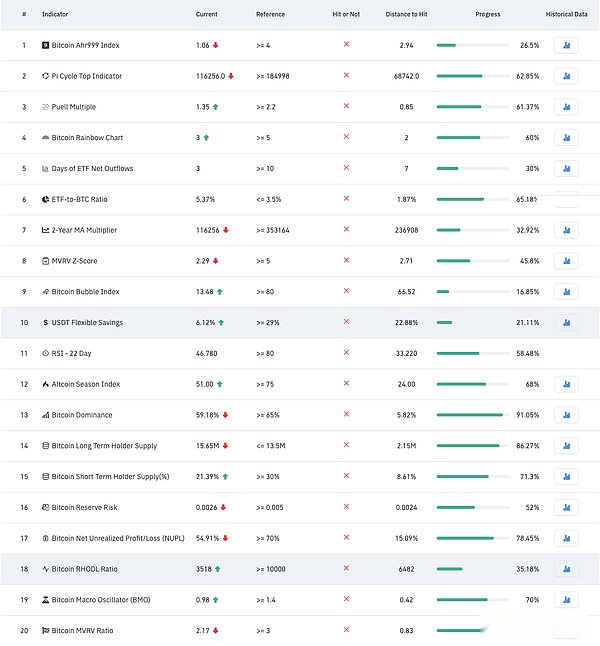Screen dimensions: 600x646
Task: Open the RSI - 22 Day indicator name
Action: click(x=71, y=353)
